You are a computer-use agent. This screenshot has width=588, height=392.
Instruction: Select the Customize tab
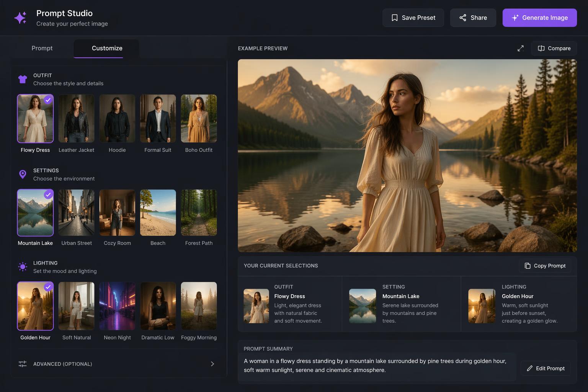click(107, 48)
